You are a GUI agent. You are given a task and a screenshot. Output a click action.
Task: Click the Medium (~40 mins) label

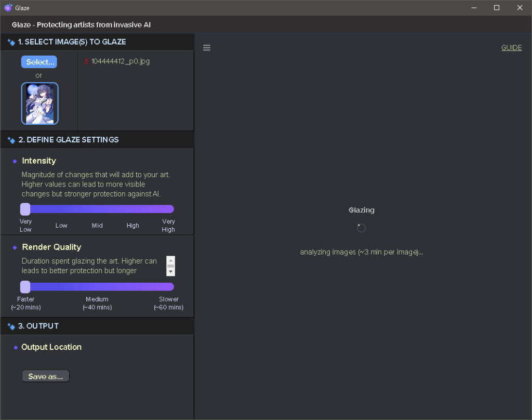click(97, 303)
